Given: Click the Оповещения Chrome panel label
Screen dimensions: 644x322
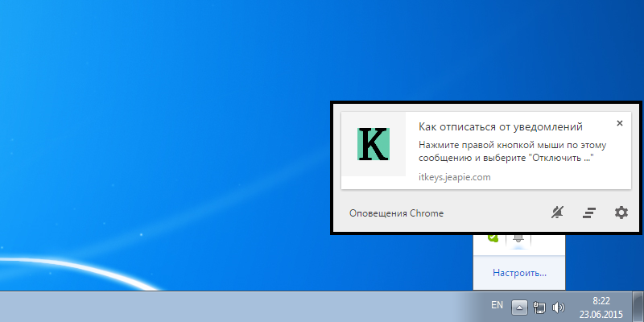Looking at the screenshot, I should pyautogui.click(x=396, y=213).
